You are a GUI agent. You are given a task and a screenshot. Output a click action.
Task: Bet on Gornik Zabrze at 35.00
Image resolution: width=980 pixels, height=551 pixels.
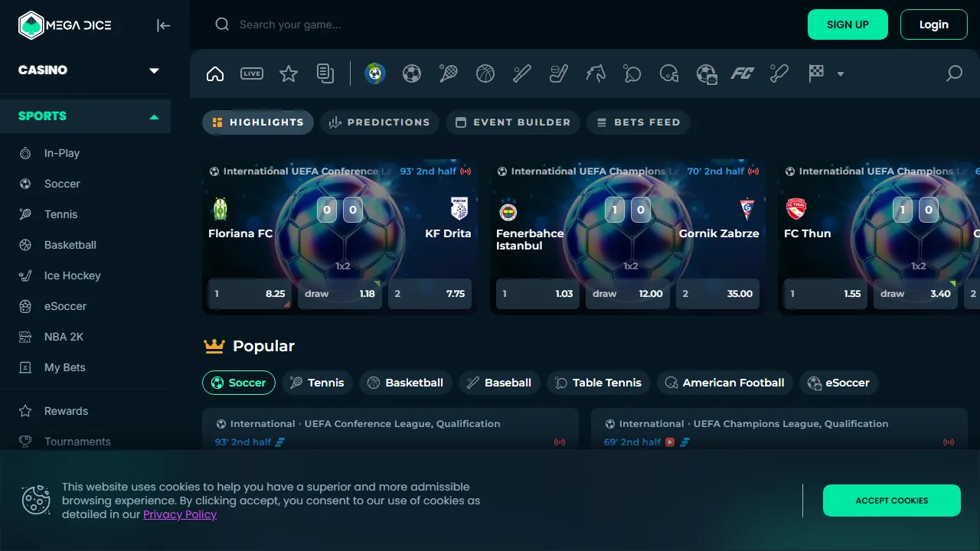point(717,294)
